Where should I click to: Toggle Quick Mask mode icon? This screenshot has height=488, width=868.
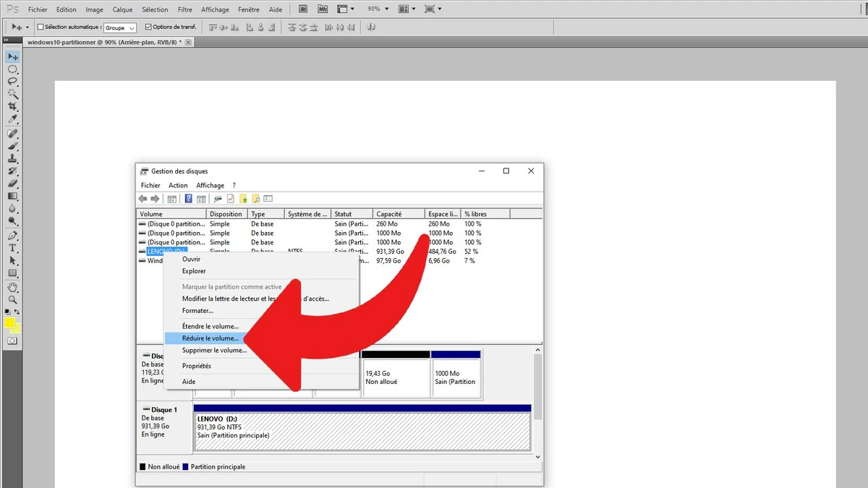coord(12,341)
